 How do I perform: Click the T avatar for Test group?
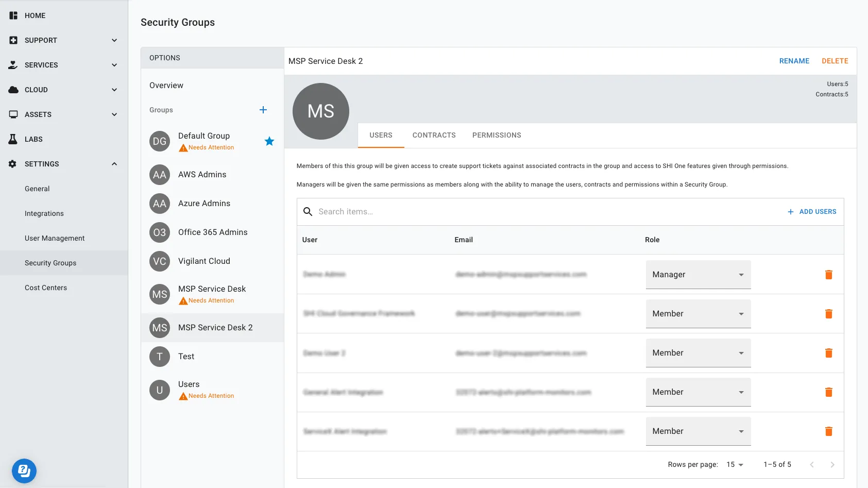tap(160, 357)
